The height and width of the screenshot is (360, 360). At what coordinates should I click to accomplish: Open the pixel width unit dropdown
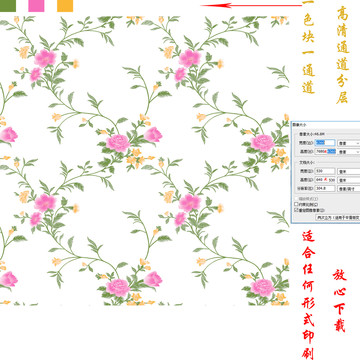(349, 143)
